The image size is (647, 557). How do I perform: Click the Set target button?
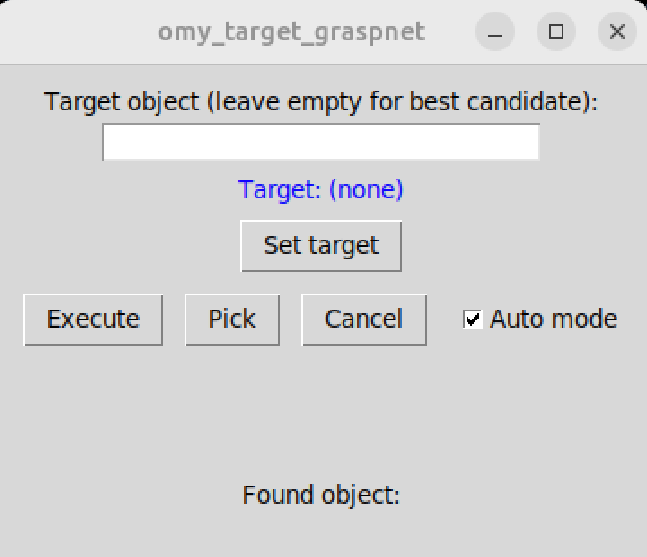click(321, 246)
